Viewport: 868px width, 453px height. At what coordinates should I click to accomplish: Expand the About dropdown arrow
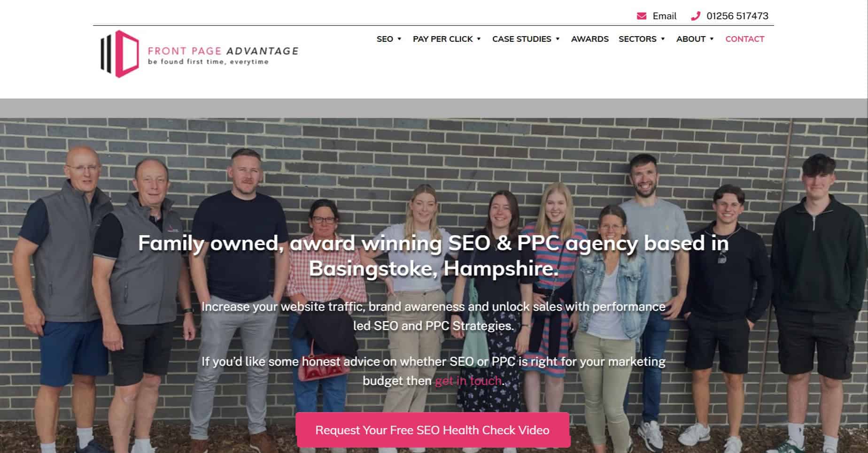712,39
